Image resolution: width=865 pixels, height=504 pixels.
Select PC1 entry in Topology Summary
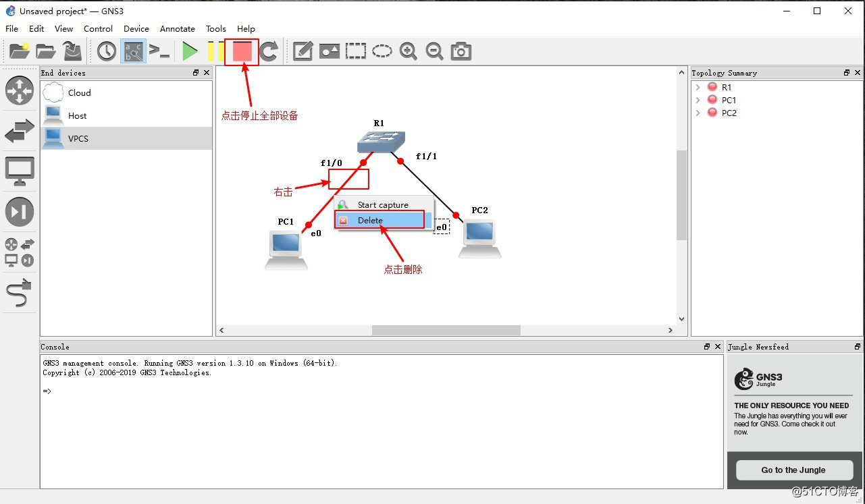coord(729,100)
